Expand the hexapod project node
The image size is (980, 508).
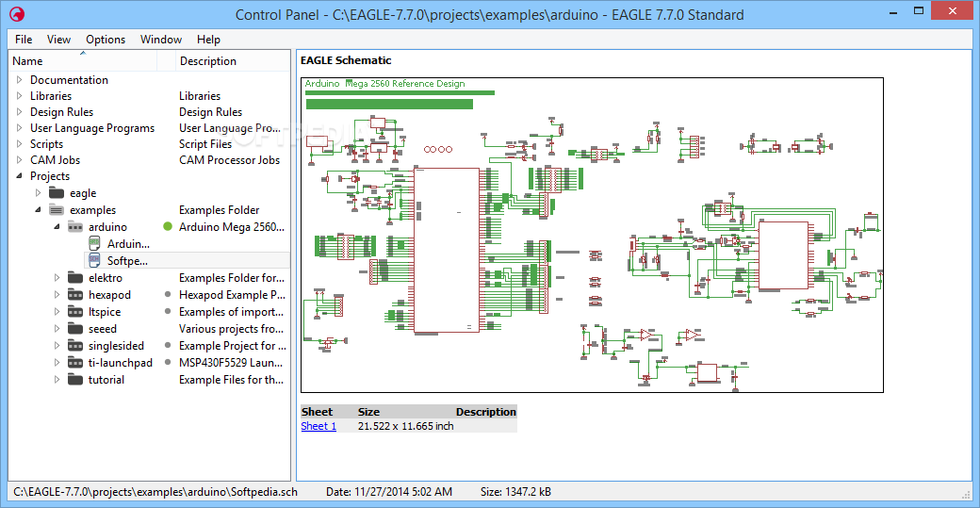tap(57, 294)
